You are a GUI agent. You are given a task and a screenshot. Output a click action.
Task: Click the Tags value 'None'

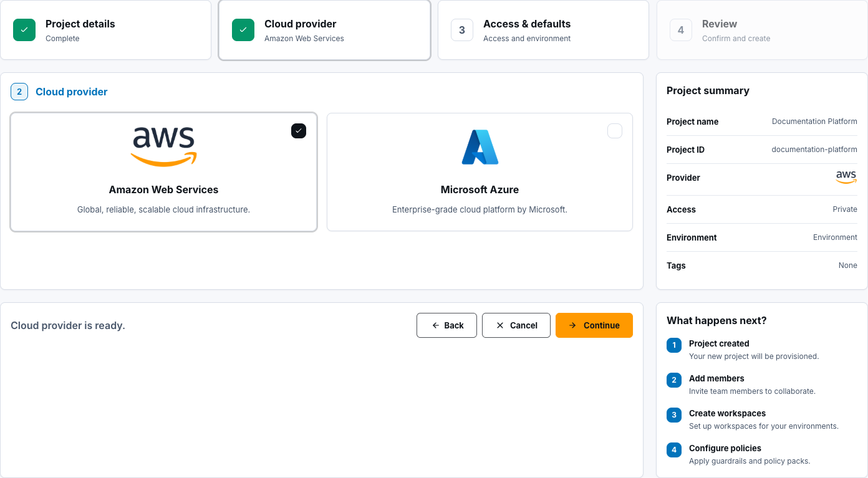[x=848, y=265]
